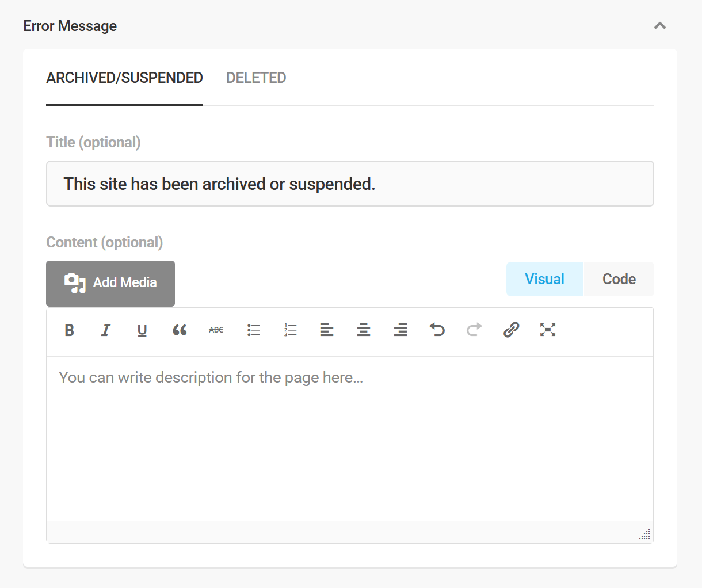Switch to the DELETED tab

point(256,77)
